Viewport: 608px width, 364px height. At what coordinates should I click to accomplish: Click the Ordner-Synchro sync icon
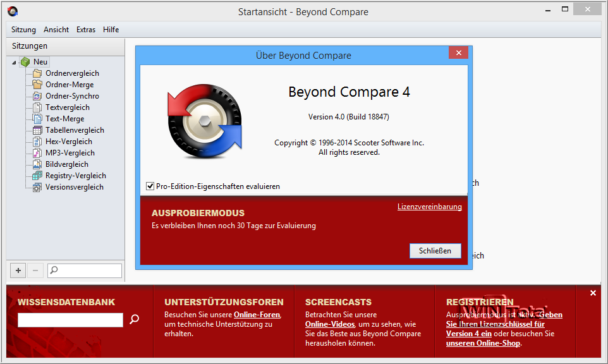37,96
